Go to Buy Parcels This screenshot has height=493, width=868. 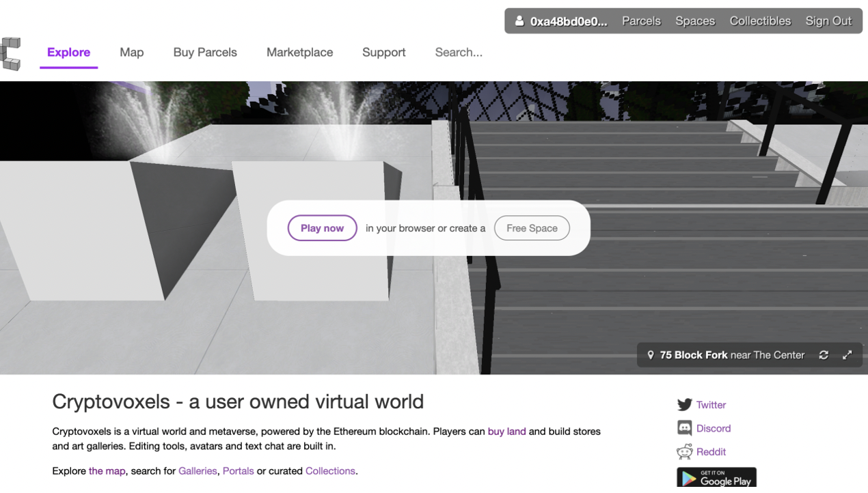[205, 53]
